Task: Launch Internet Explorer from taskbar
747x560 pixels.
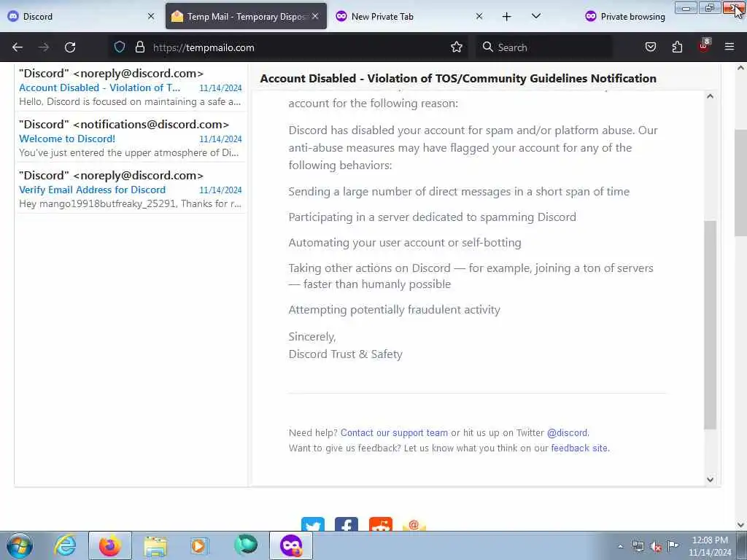Action: pyautogui.click(x=65, y=545)
